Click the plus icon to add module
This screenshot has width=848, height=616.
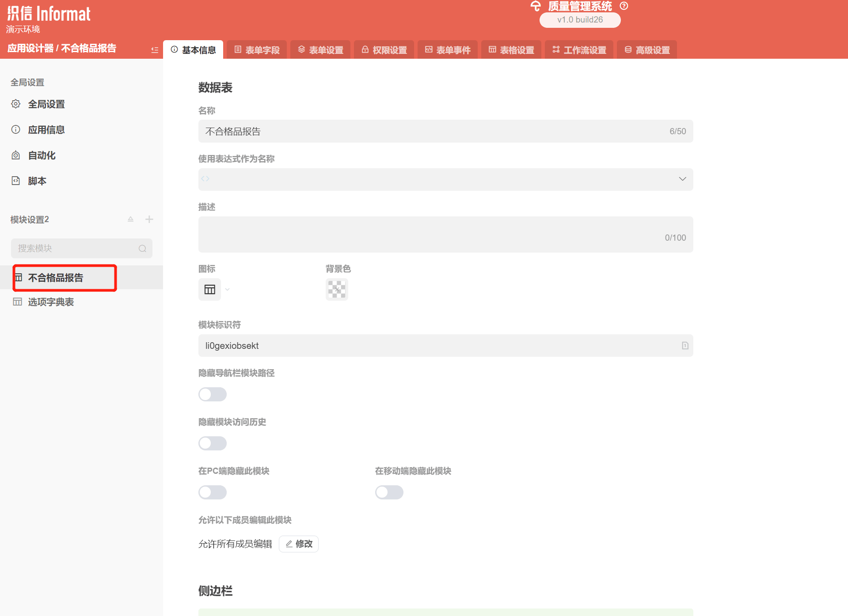[x=149, y=219]
